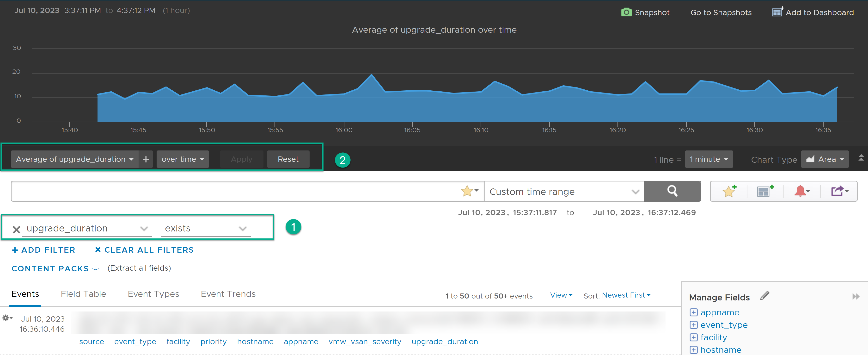This screenshot has height=355, width=868.
Task: Click the Search magnifying glass icon
Action: [x=672, y=191]
